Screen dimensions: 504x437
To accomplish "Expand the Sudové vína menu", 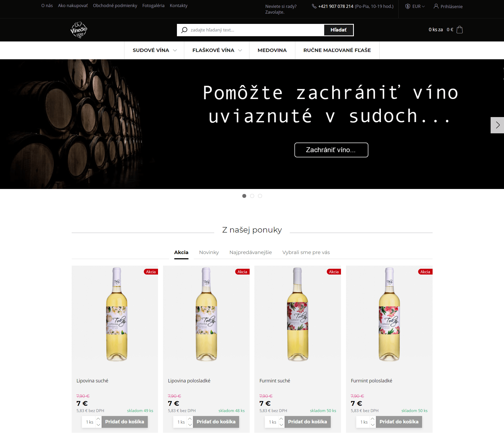I will coord(154,50).
